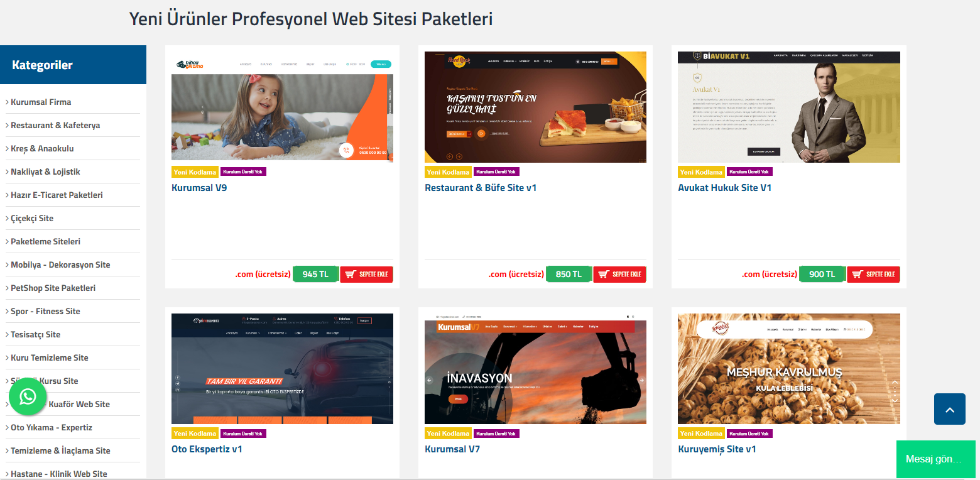Select Spor - Fitness Site category
Image resolution: width=980 pixels, height=480 pixels.
(x=45, y=311)
